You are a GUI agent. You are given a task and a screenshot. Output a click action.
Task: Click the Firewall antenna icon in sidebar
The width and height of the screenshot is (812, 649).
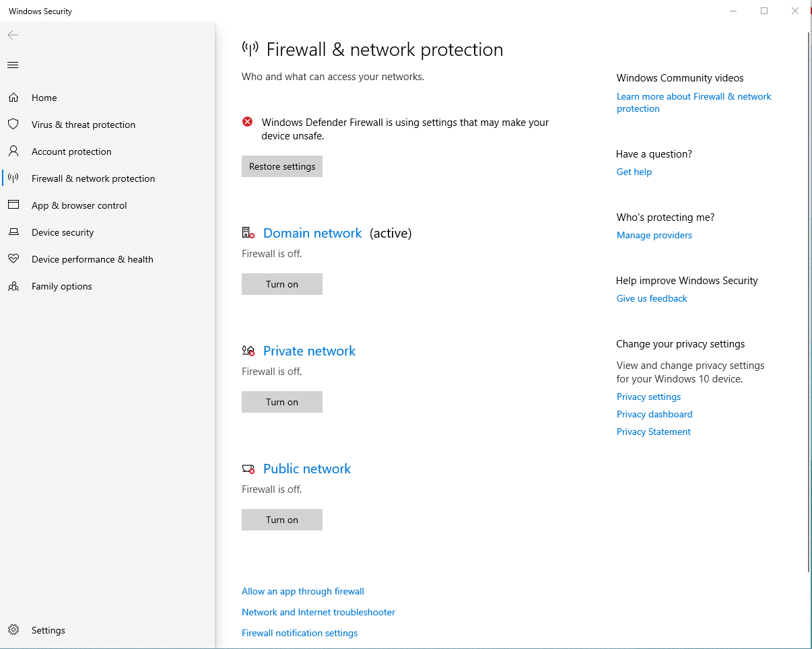click(x=13, y=178)
